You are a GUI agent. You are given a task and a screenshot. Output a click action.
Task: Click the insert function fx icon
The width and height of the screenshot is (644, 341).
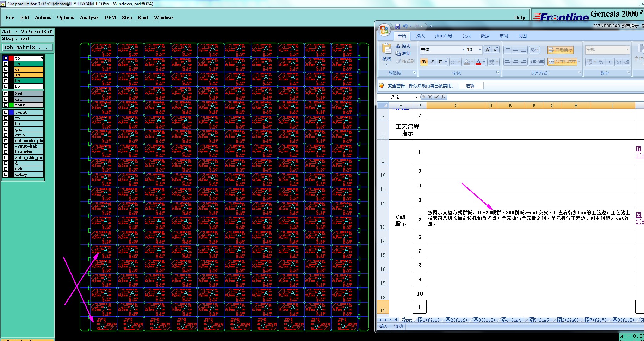443,97
